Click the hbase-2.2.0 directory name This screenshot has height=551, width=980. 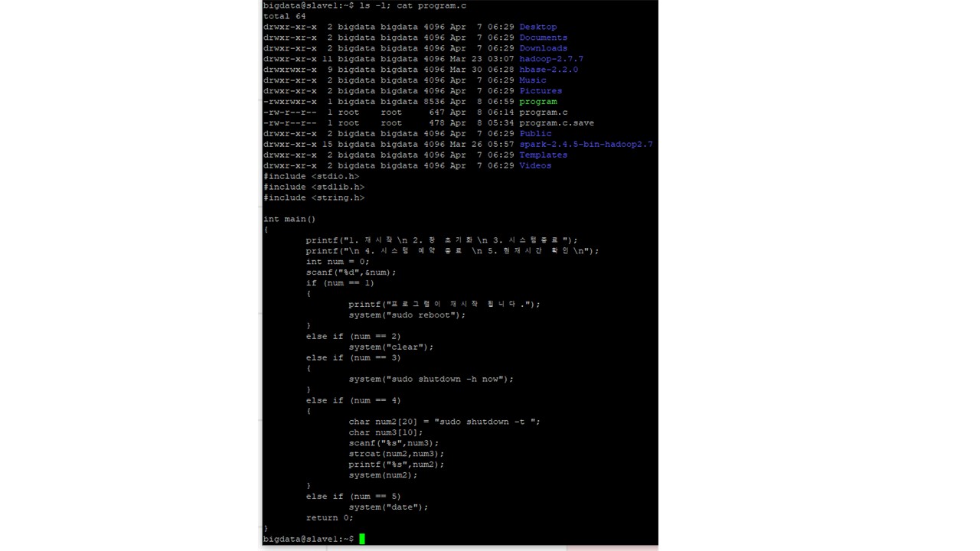[549, 70]
